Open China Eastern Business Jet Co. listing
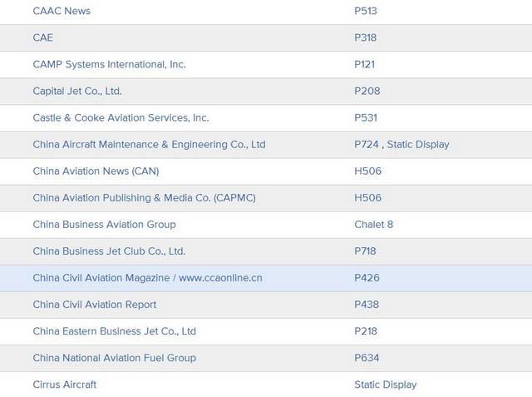This screenshot has width=532, height=397. pyautogui.click(x=114, y=330)
